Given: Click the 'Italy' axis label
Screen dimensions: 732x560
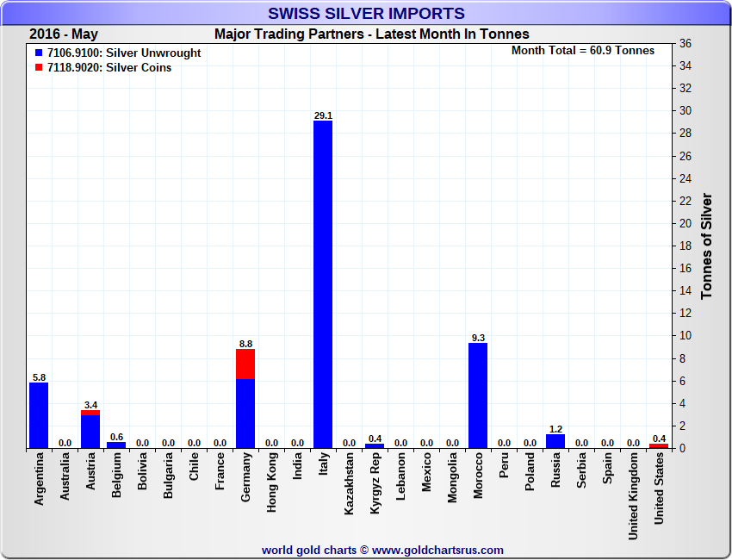Looking at the screenshot, I should click(x=323, y=464).
